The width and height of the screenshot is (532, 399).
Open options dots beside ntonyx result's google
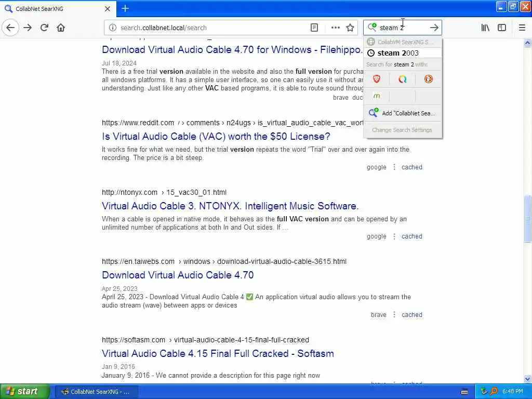pyautogui.click(x=394, y=236)
